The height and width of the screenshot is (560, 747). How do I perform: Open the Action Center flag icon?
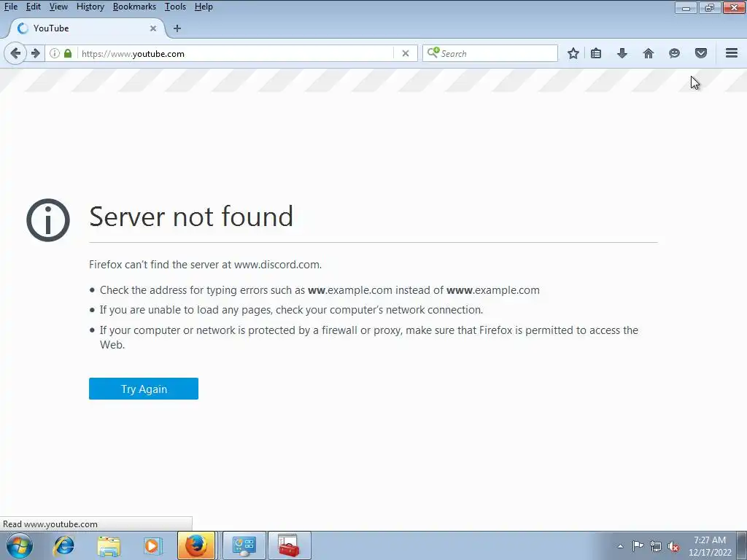point(638,546)
